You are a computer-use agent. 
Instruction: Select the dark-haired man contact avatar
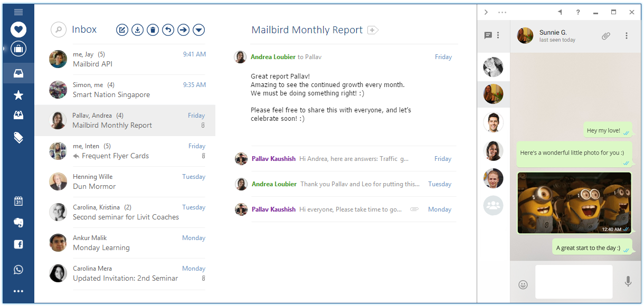point(494,123)
